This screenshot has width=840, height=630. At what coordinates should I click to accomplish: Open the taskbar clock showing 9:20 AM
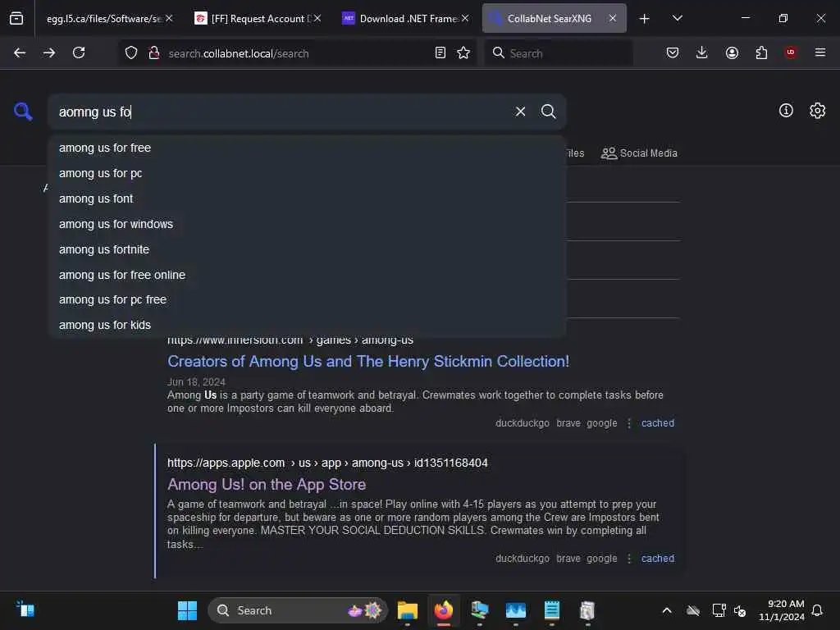click(x=781, y=610)
